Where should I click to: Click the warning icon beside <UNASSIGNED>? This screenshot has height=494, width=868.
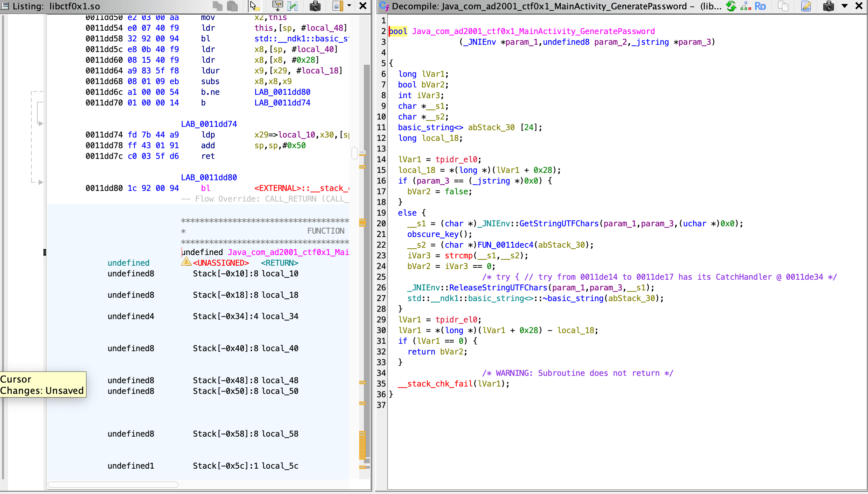tap(186, 262)
